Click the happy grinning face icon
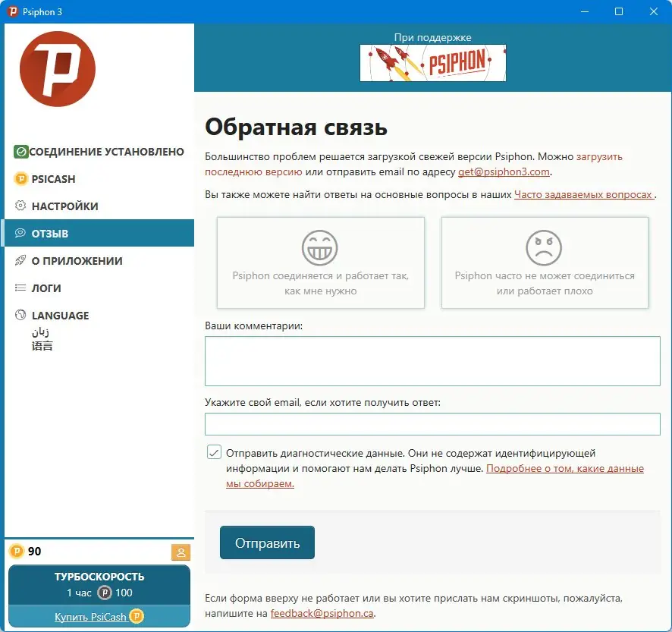672x632 pixels. (x=320, y=248)
